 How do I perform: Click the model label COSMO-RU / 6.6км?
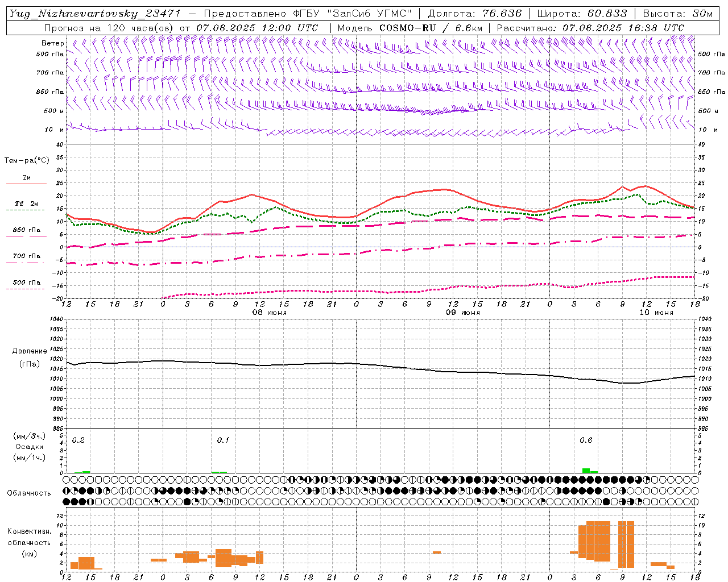coord(431,28)
